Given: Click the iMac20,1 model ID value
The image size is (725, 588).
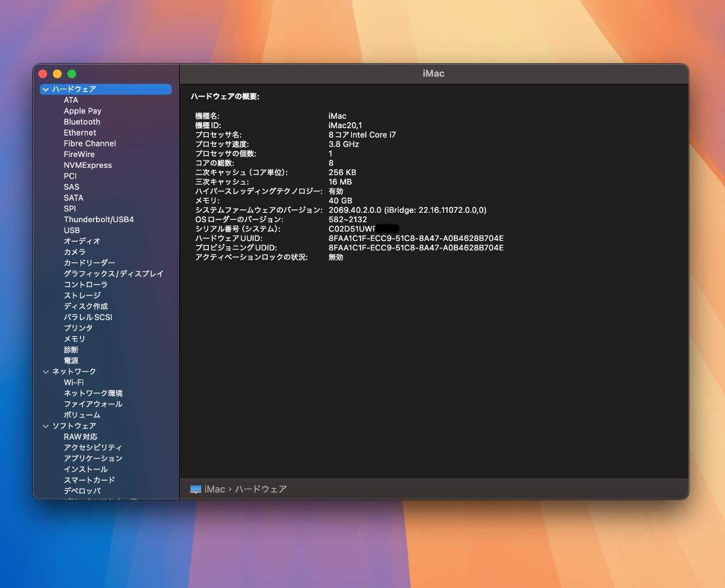Looking at the screenshot, I should point(346,126).
